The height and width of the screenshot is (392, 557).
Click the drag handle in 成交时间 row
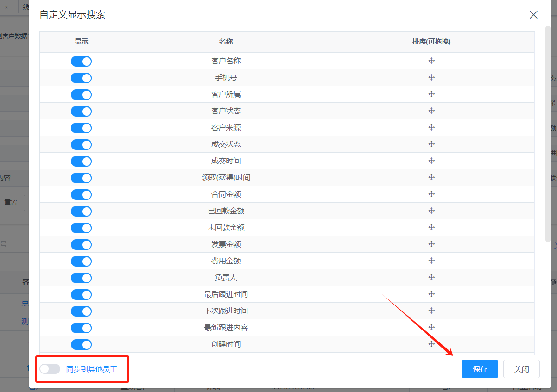click(431, 161)
